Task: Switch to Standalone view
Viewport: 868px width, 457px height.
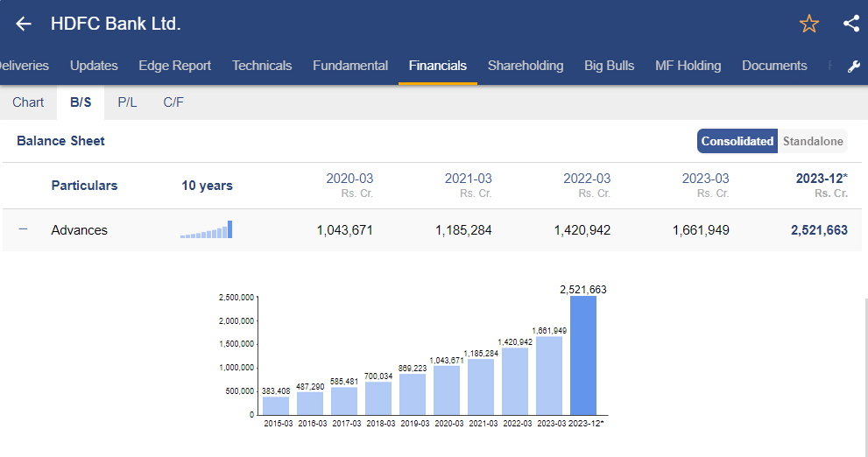Action: 813,141
